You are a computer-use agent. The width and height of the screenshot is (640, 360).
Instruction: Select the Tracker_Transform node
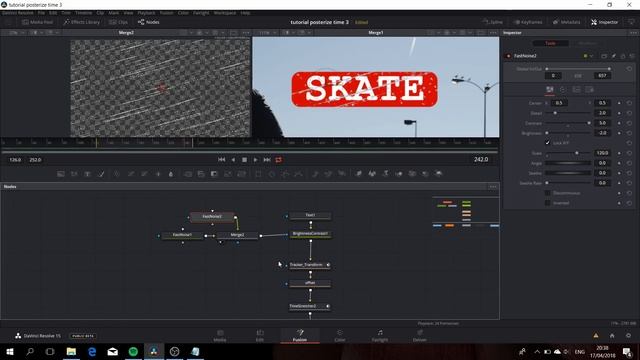pyautogui.click(x=310, y=265)
